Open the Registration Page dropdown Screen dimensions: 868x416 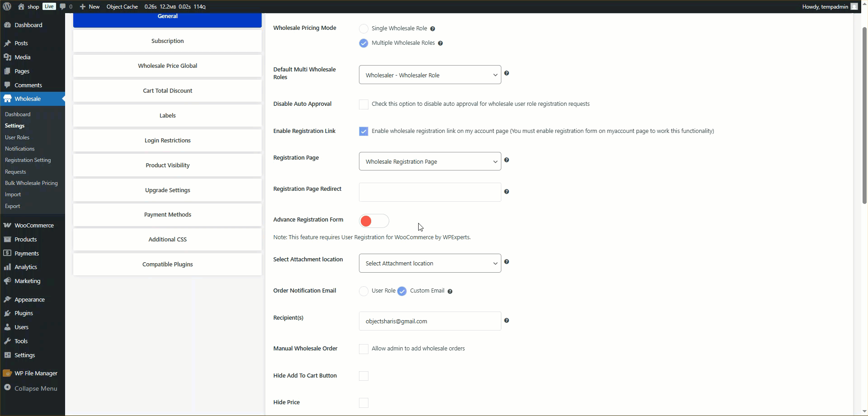[430, 161]
